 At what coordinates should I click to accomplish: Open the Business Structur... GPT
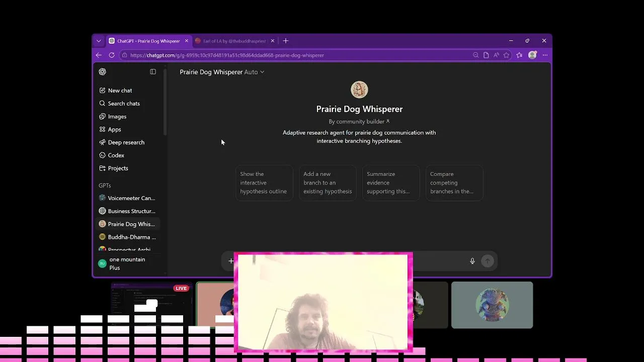click(x=128, y=211)
